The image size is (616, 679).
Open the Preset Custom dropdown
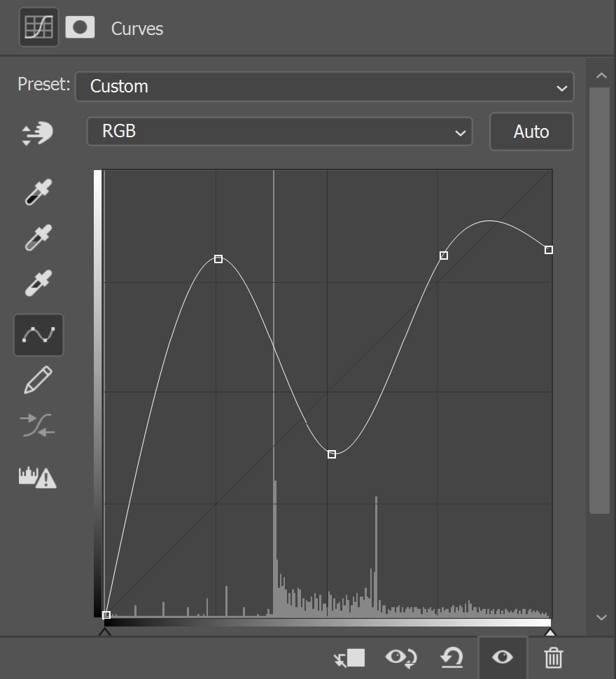pos(325,87)
